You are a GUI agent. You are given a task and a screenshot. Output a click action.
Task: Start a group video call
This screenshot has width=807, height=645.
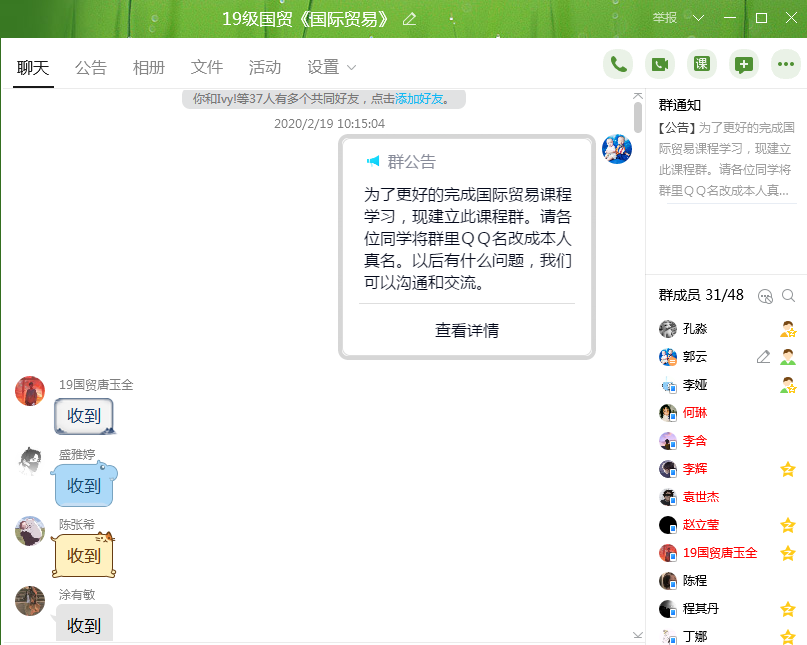pyautogui.click(x=659, y=64)
